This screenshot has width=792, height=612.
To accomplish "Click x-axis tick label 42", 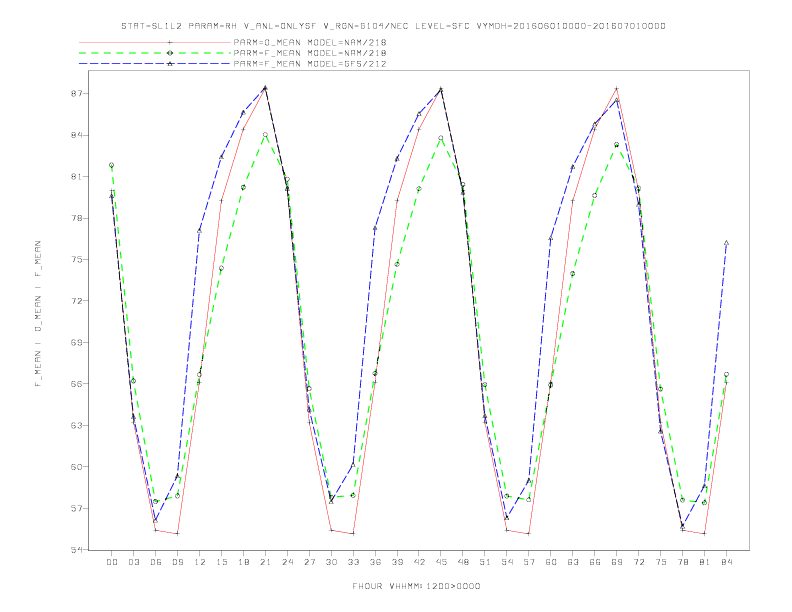I will 419,562.
